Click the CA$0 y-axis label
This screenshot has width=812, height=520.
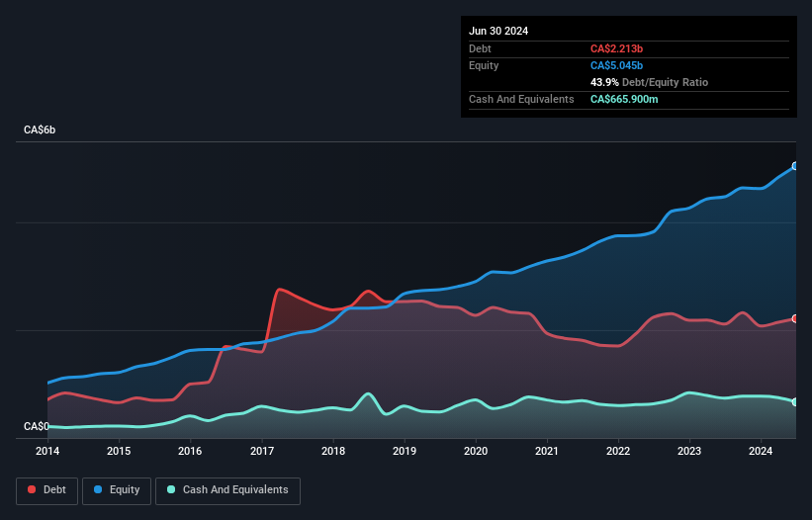tap(37, 426)
